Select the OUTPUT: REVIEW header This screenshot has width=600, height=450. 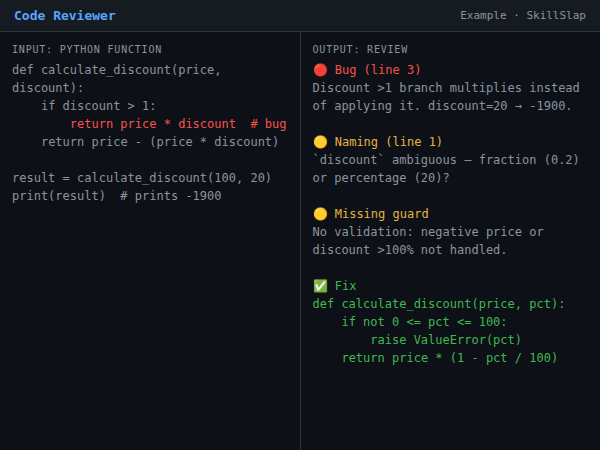361,49
